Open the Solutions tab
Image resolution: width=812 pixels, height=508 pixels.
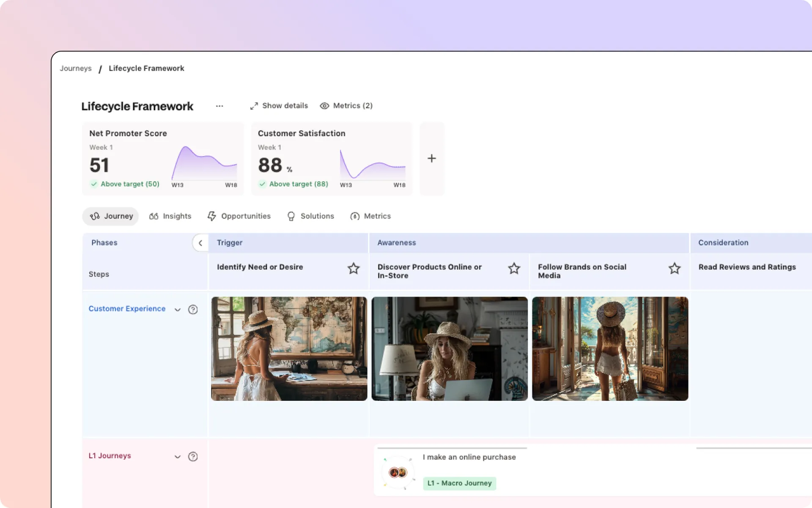(310, 216)
